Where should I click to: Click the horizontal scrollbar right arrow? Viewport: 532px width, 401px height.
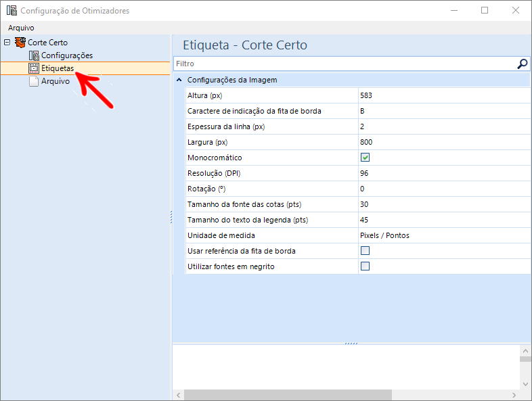(514, 395)
